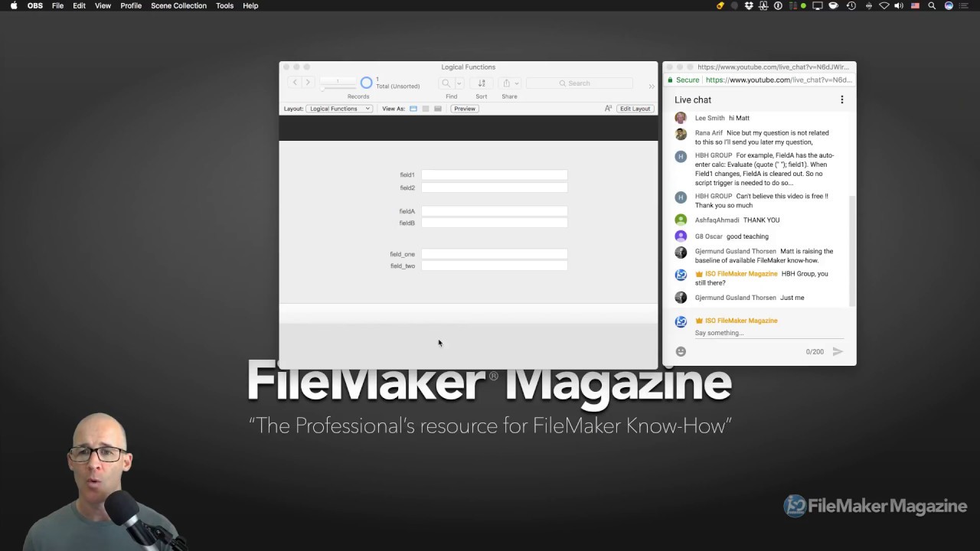
Task: Click the Wi-Fi menu bar icon
Action: pos(884,5)
